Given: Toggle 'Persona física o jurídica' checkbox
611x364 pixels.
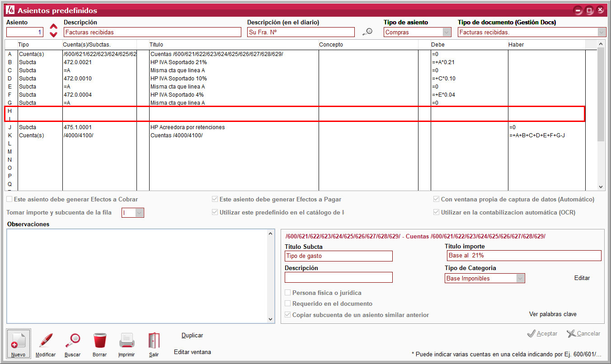Looking at the screenshot, I should pyautogui.click(x=288, y=293).
